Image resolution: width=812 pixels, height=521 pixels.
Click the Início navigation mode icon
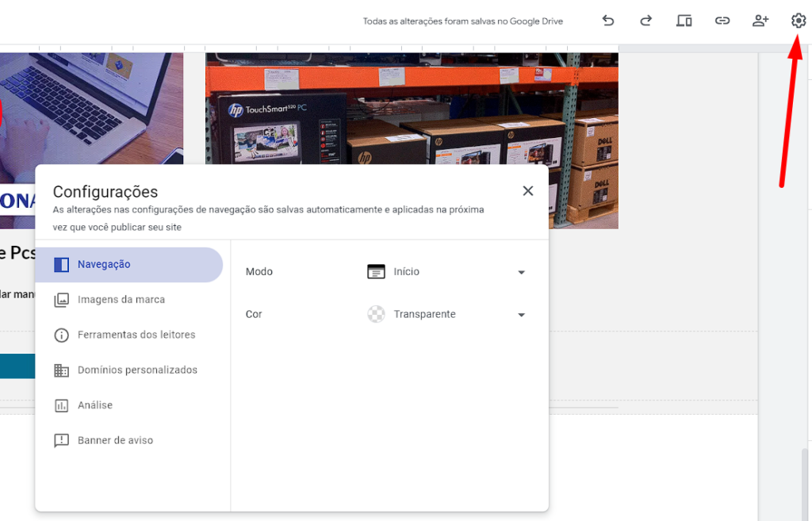click(376, 271)
